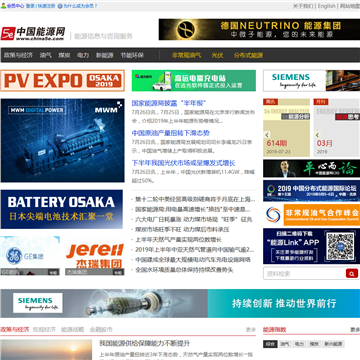Viewport: 360px width, 360px height.
Task: Switch site language to English
Action: tap(326, 6)
